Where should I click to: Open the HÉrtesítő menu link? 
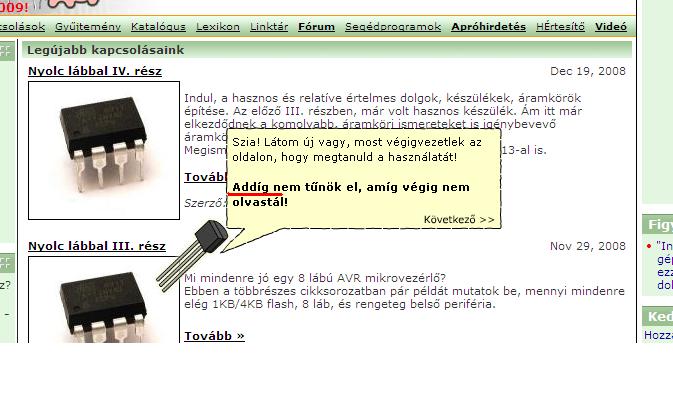tap(560, 27)
